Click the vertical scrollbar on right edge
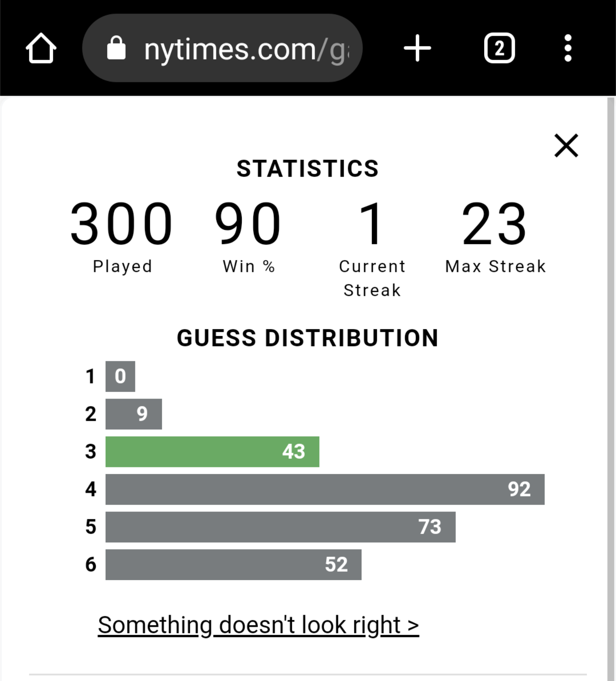Screen dimensions: 616x681 pos(611,388)
